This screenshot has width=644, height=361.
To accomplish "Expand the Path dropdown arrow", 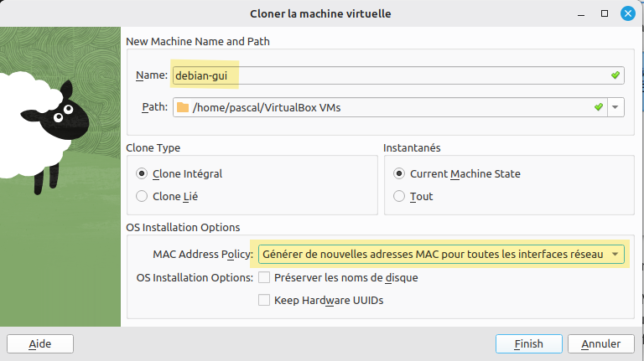I will coord(616,107).
